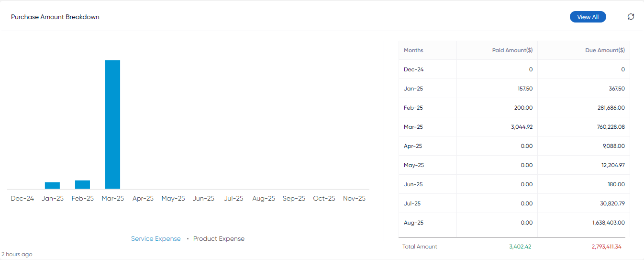
Task: Select the Mar-25 table row
Action: [514, 127]
